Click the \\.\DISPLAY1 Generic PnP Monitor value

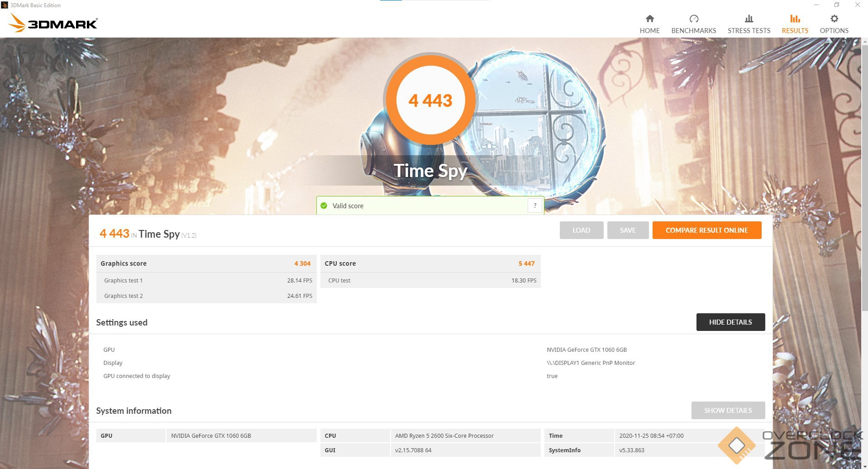pyautogui.click(x=591, y=363)
